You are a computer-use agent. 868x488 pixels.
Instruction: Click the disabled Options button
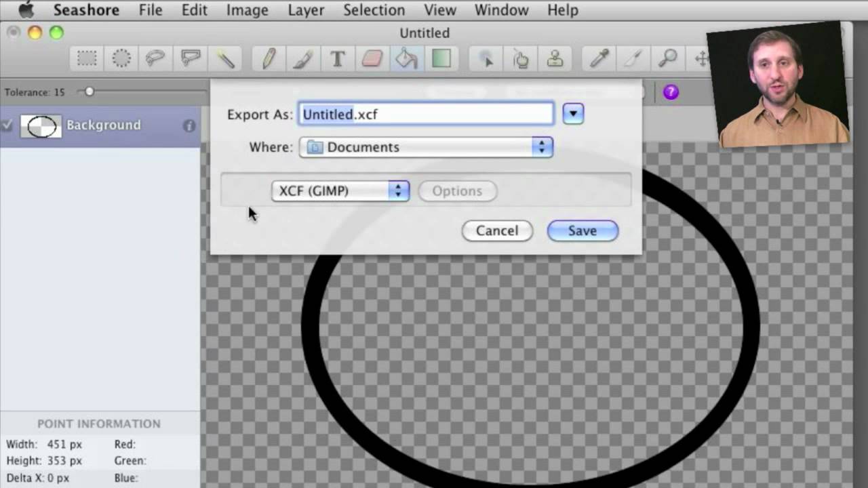click(x=457, y=191)
